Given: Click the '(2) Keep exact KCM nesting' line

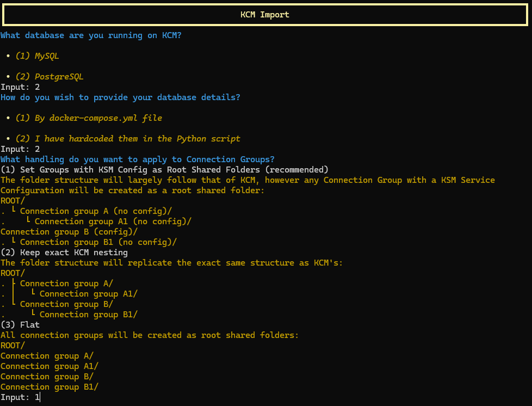Looking at the screenshot, I should pos(64,253).
